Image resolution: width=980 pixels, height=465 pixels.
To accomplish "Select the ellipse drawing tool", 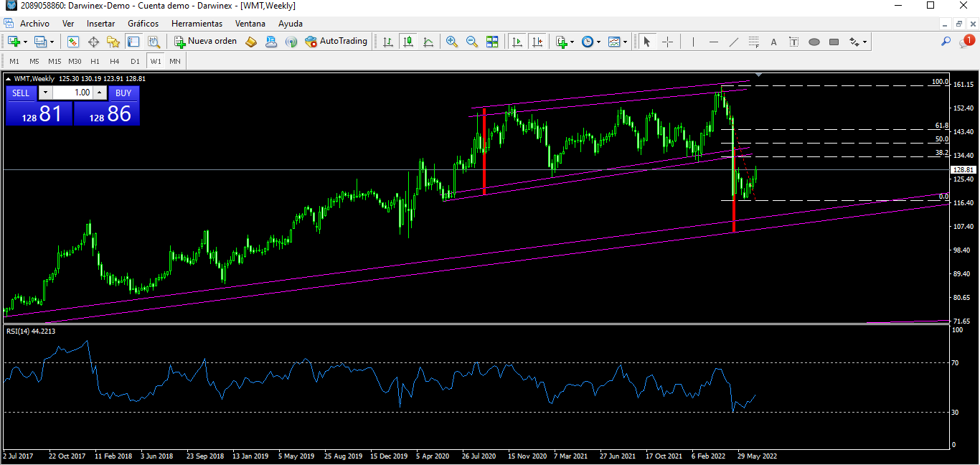I will pos(814,42).
